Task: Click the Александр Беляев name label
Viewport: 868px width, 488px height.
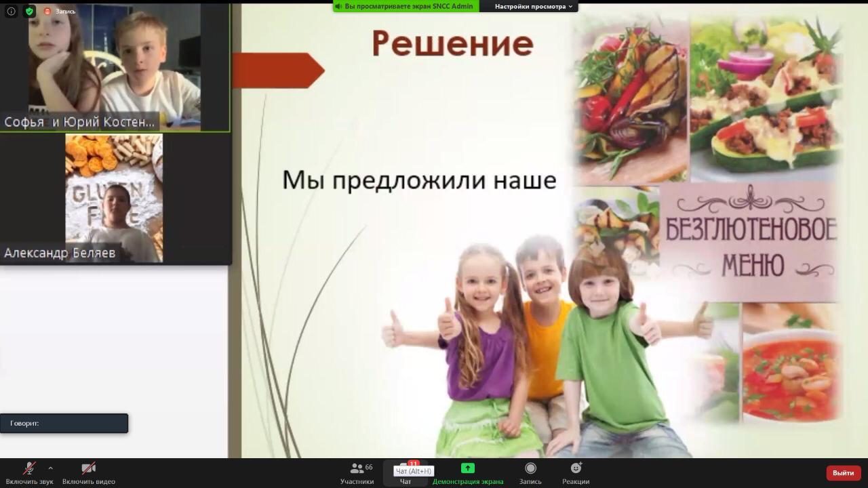Action: pyautogui.click(x=60, y=253)
